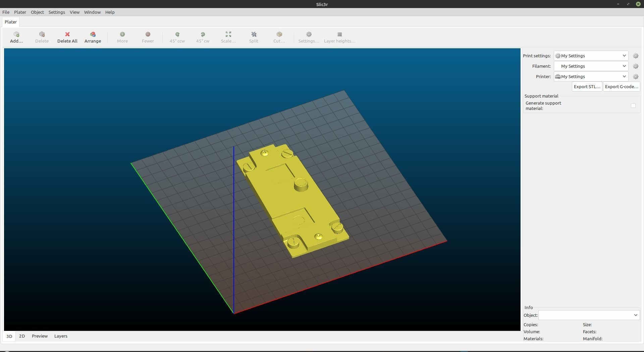Click gear icon next to Printer

(635, 77)
